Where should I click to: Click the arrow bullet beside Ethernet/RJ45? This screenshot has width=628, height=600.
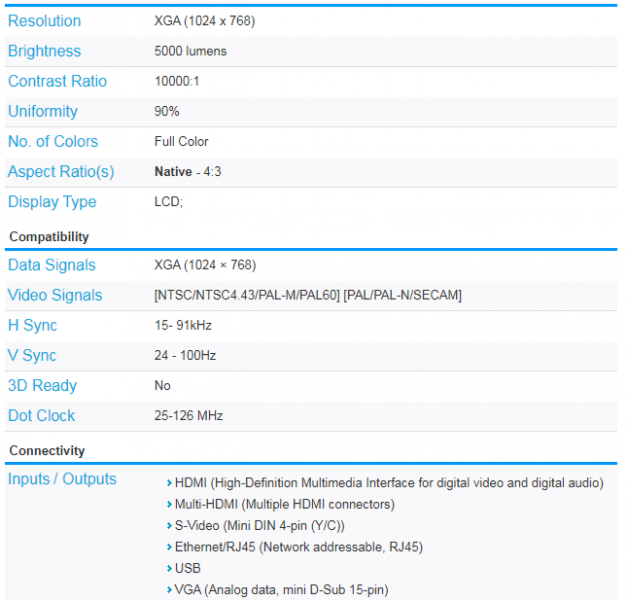pos(168,547)
